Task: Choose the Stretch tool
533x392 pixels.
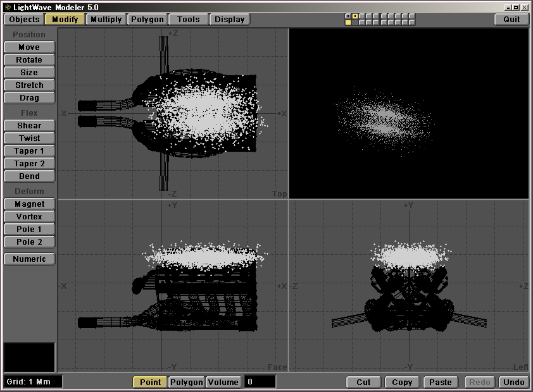Action: 29,85
